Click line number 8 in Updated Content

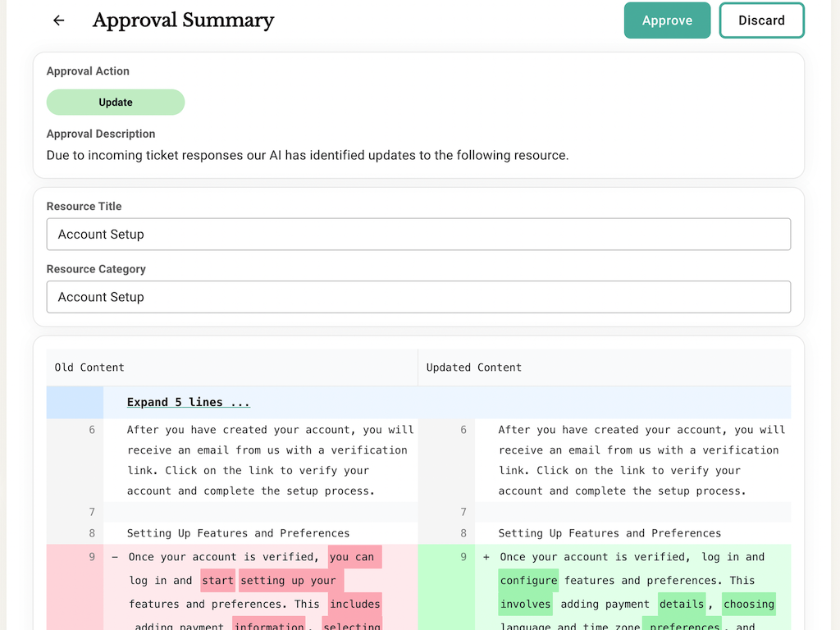(463, 533)
